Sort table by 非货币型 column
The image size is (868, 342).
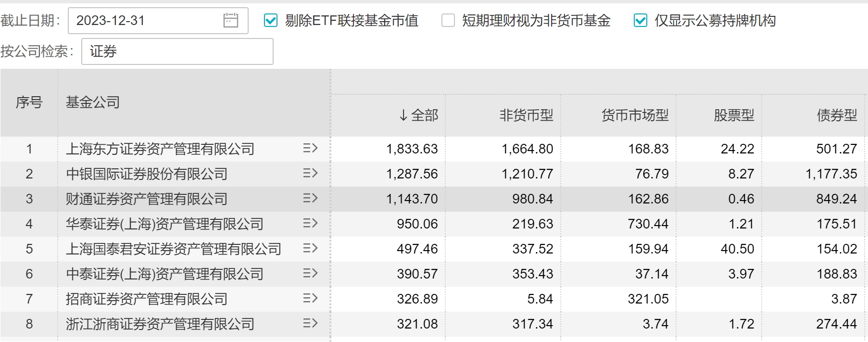pos(526,115)
